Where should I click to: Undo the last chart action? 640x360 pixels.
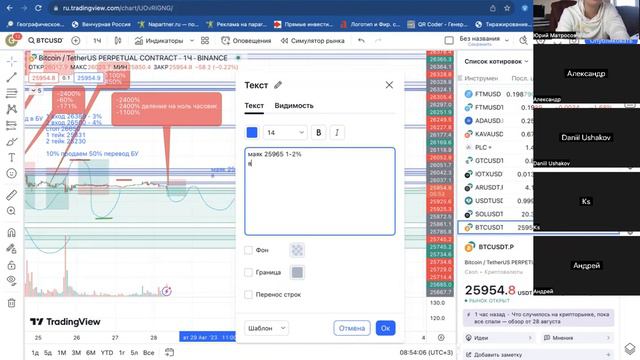pos(361,40)
